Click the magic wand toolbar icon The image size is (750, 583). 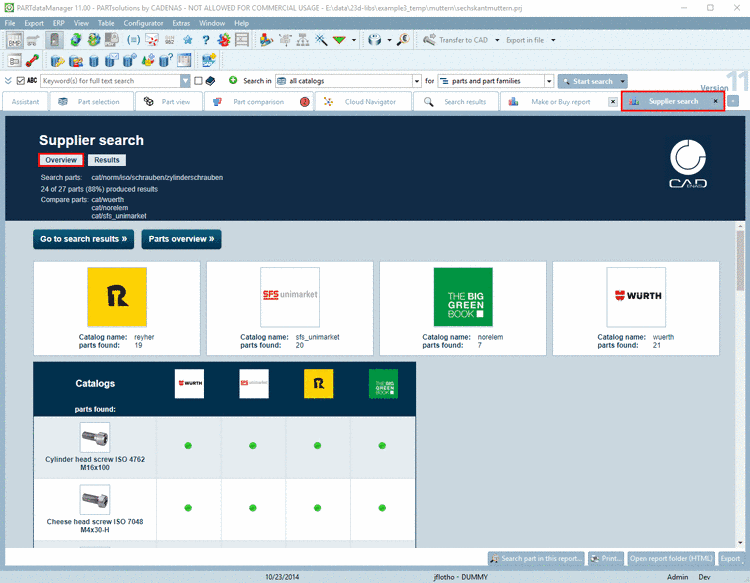(321, 40)
